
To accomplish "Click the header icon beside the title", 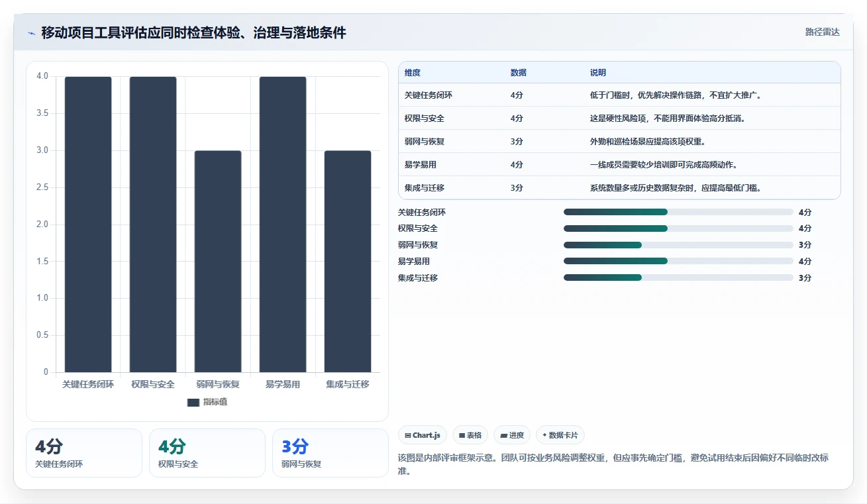I will pyautogui.click(x=31, y=33).
